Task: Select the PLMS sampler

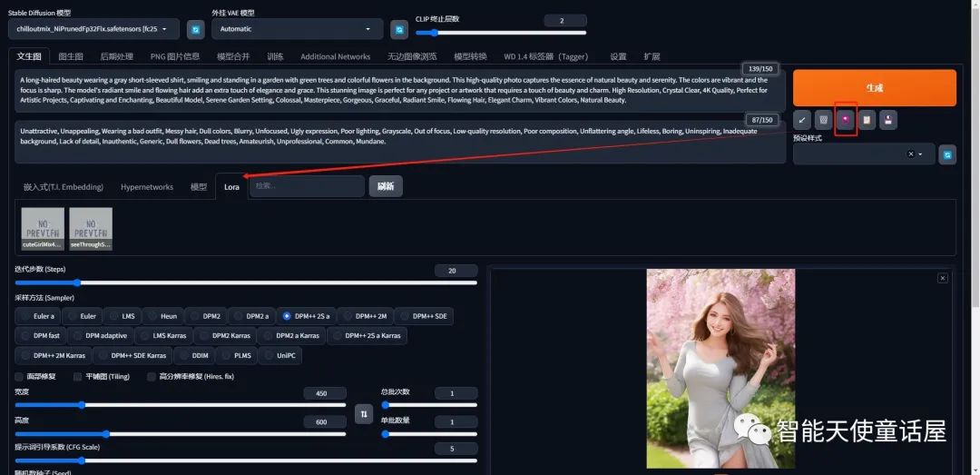Action: (x=236, y=355)
